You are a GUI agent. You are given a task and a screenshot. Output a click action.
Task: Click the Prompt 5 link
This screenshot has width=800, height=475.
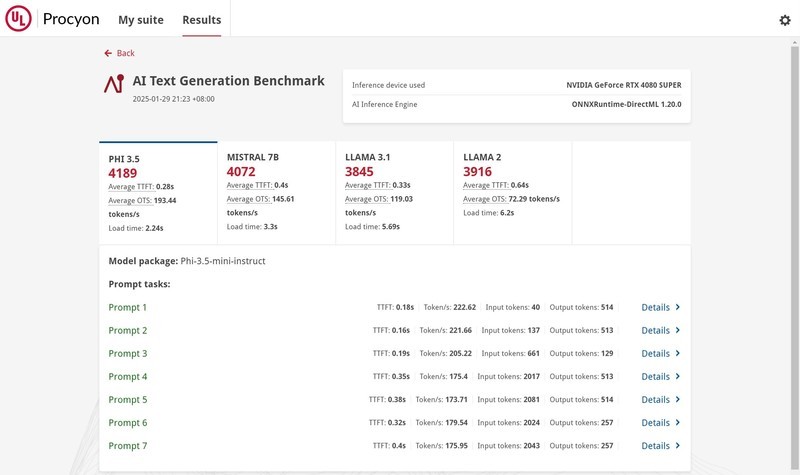pyautogui.click(x=127, y=400)
